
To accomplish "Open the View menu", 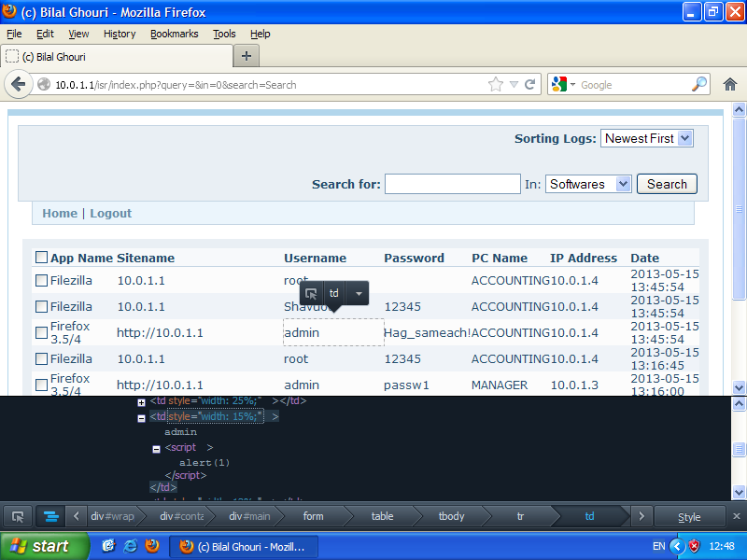I will click(78, 34).
